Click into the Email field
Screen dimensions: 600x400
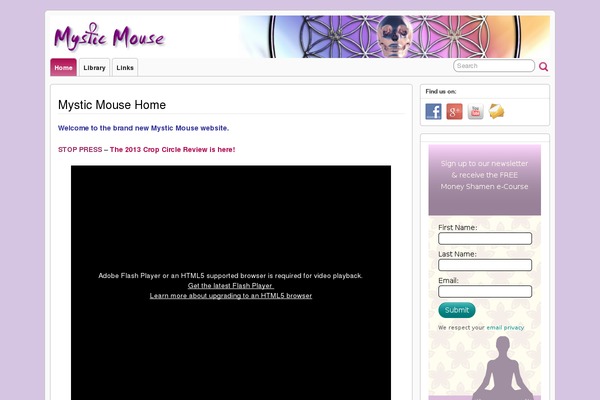[485, 291]
